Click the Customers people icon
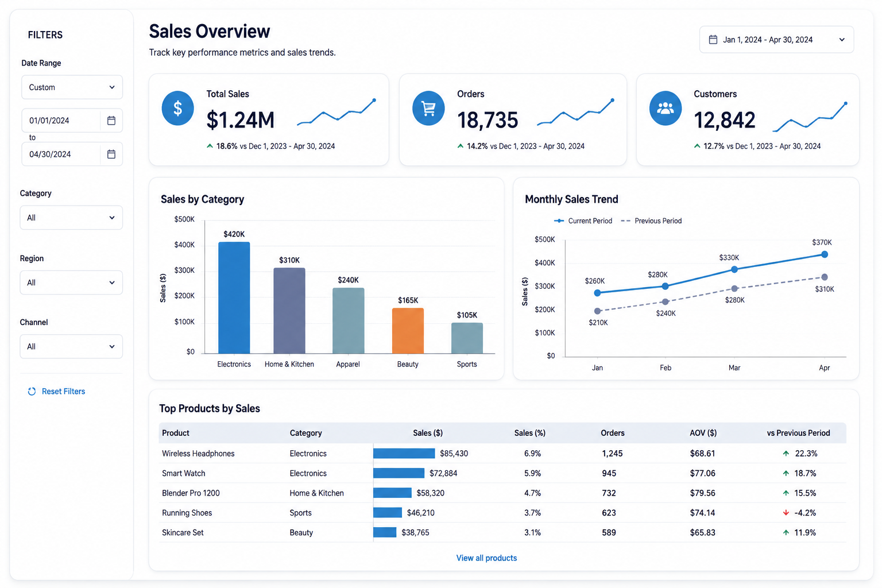The image size is (882, 588). [666, 108]
